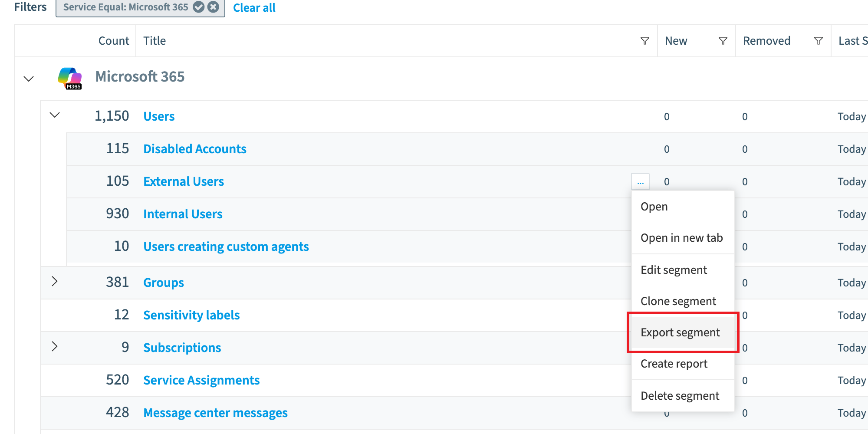
Task: Open the Disabled Accounts segment link
Action: coord(195,149)
